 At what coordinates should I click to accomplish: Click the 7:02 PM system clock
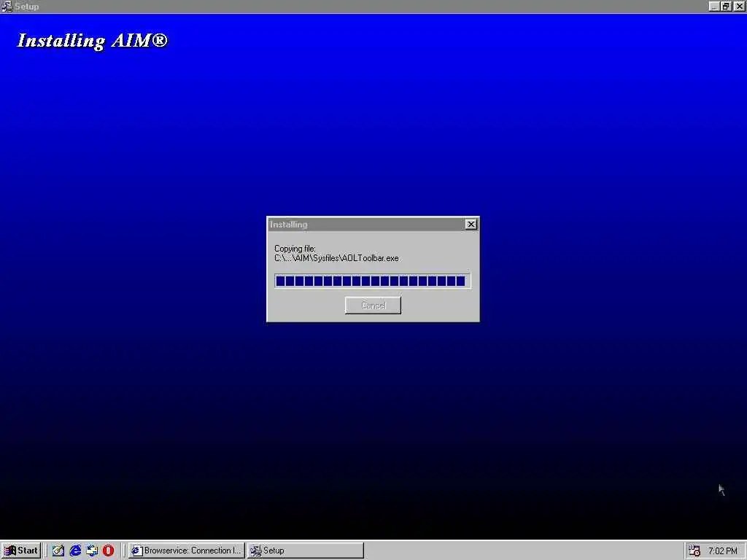(x=723, y=551)
